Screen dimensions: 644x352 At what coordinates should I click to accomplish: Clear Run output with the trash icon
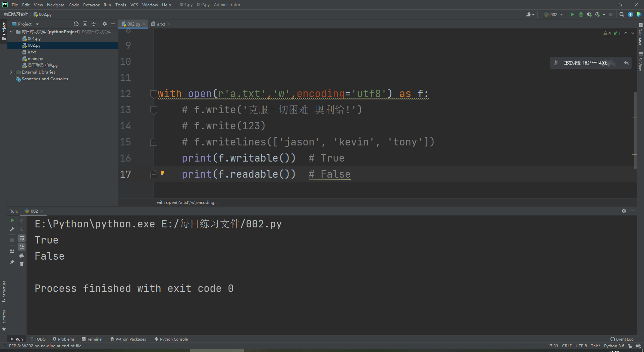coord(22,264)
